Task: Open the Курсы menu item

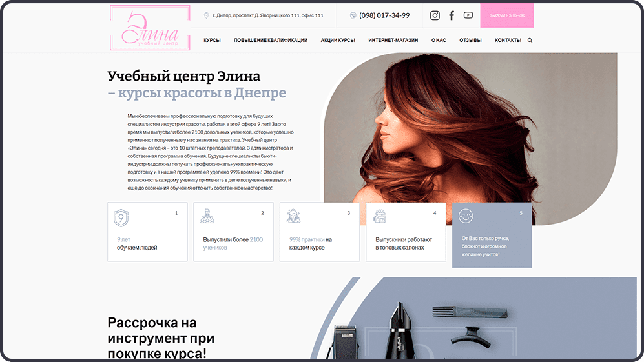Action: (212, 40)
